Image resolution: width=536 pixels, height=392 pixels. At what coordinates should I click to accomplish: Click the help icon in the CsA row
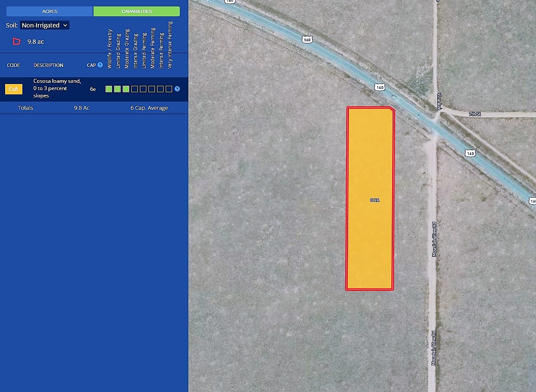177,89
